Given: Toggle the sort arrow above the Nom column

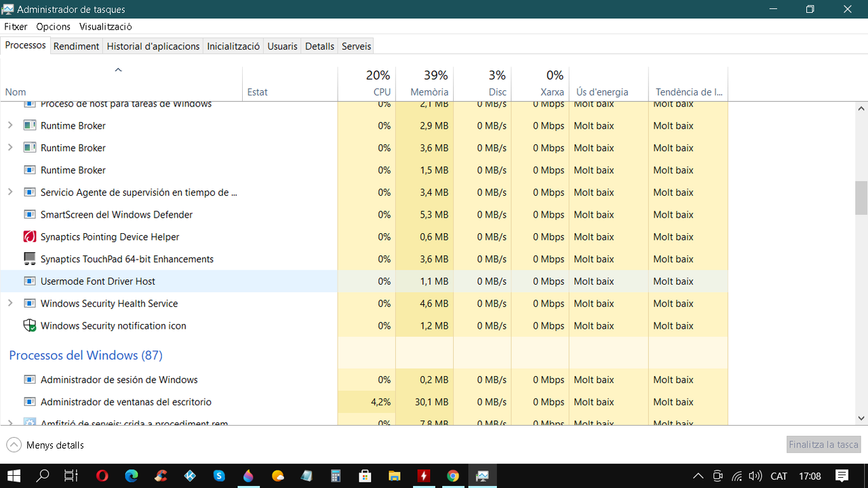Looking at the screenshot, I should point(118,70).
